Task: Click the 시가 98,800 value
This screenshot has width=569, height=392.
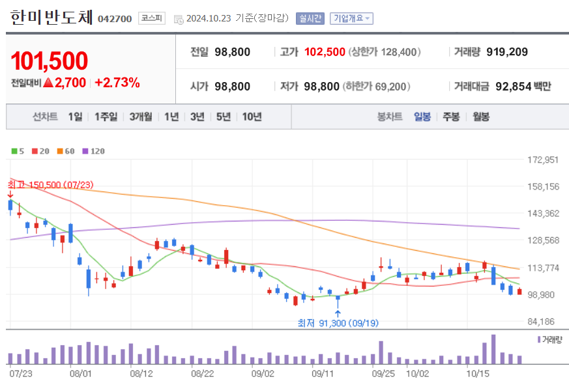Action: point(232,87)
